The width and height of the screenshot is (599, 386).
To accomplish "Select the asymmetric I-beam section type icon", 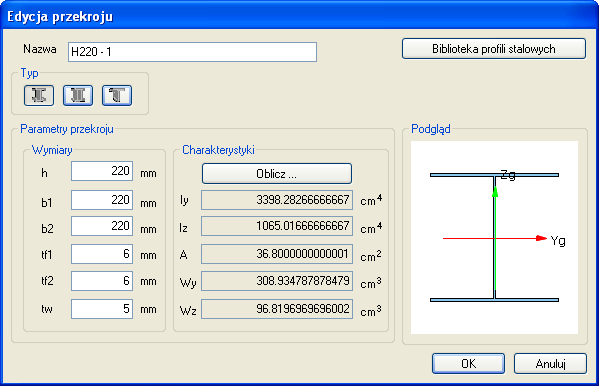I will 39,95.
